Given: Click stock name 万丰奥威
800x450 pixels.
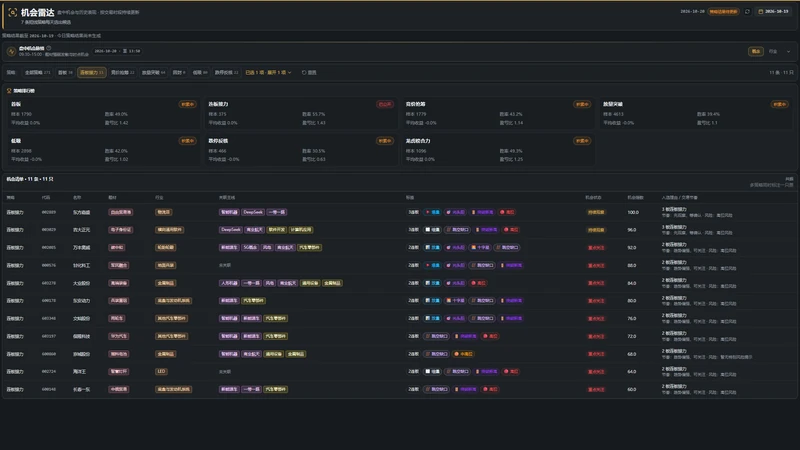Looking at the screenshot, I should (x=82, y=247).
